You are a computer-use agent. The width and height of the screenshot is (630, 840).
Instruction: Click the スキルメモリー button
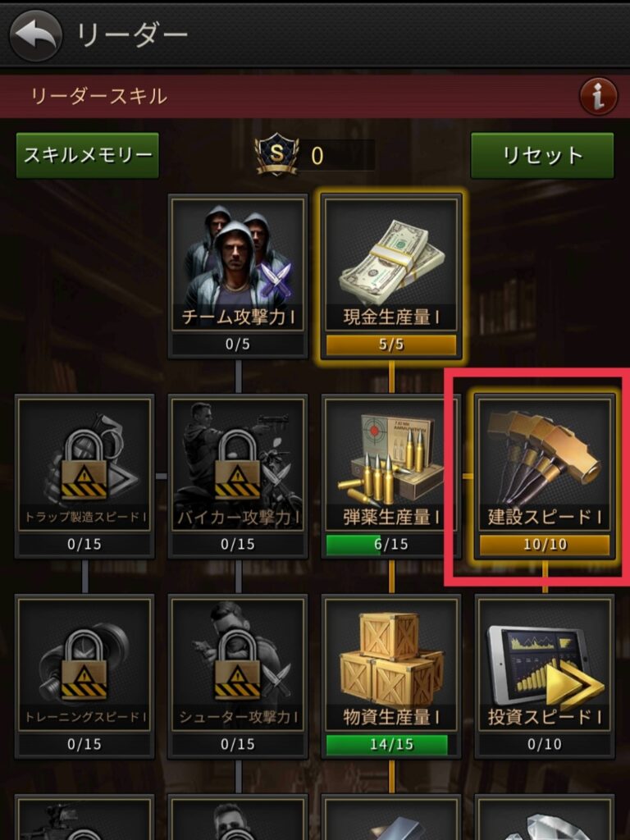coord(88,155)
